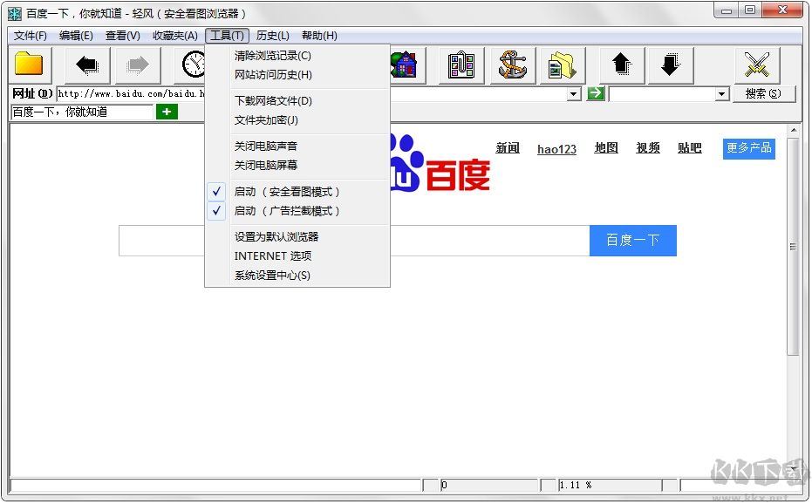The height and width of the screenshot is (504, 812).
Task: Open the hao123 link on the Baidu page
Action: 556,149
